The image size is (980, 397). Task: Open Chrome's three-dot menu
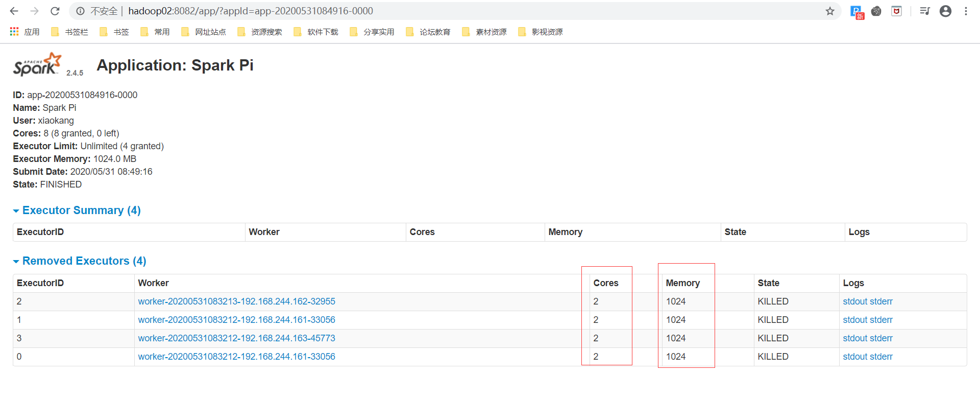(x=966, y=11)
